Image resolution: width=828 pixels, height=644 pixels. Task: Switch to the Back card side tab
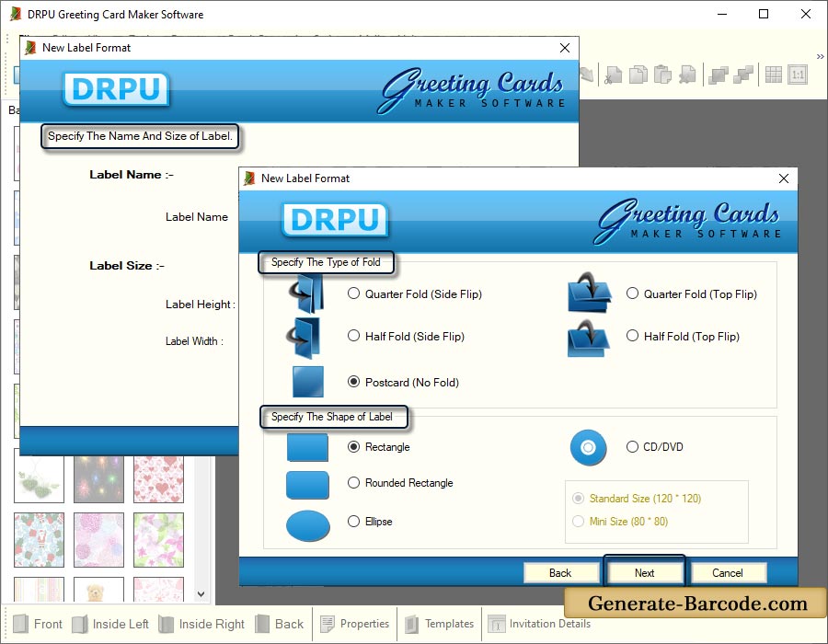pos(280,624)
